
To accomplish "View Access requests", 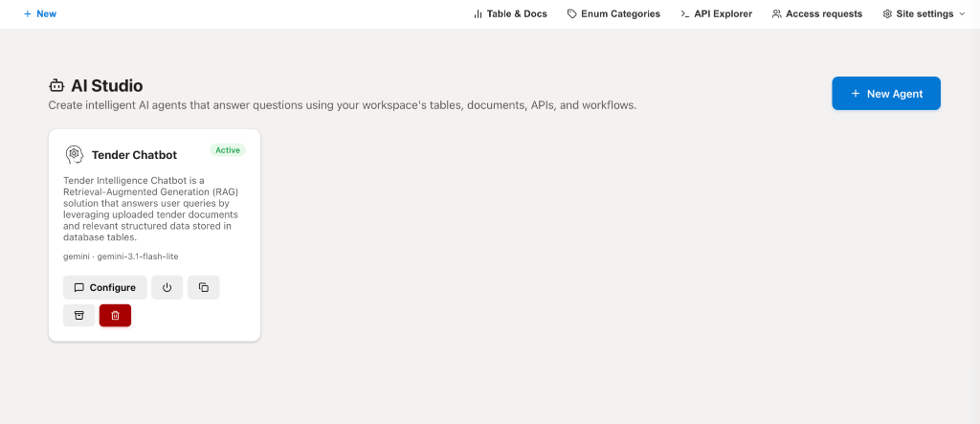I will tap(817, 13).
